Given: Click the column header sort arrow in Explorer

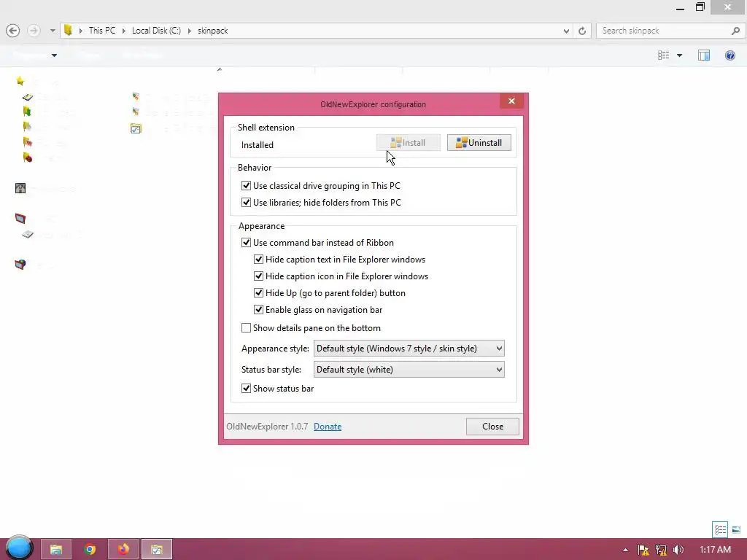Looking at the screenshot, I should [219, 69].
